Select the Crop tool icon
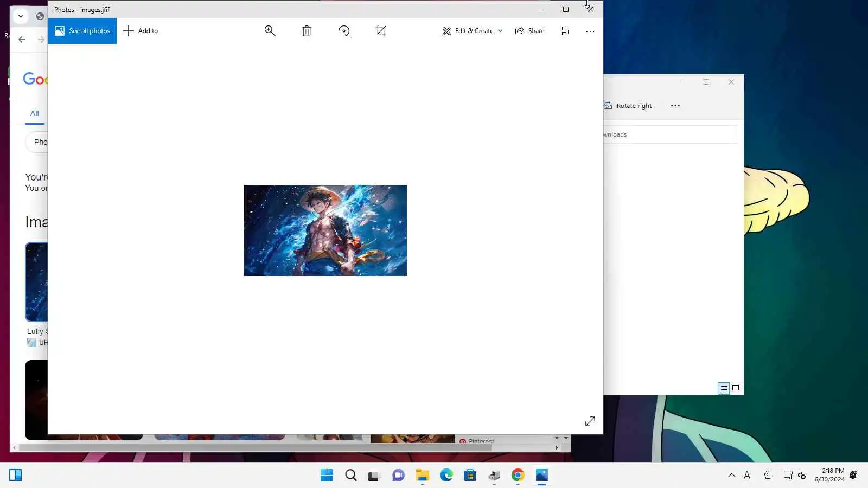868x488 pixels. point(381,31)
